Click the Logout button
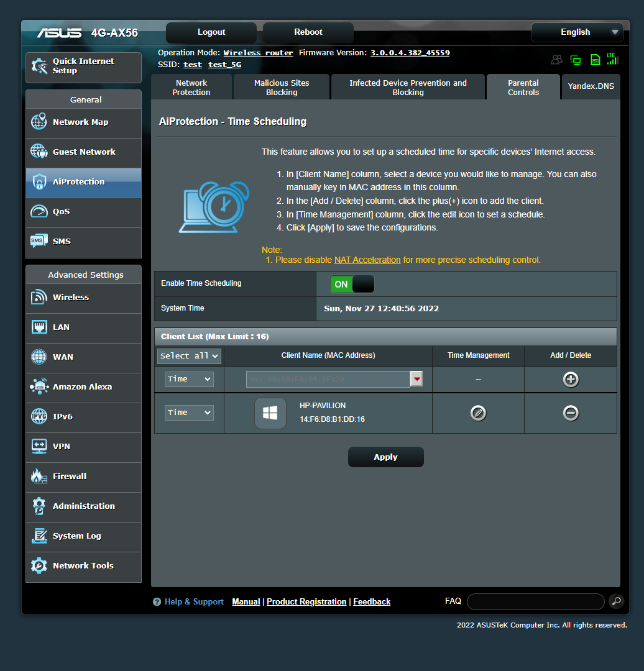Screen dimensions: 644x671 [x=211, y=32]
